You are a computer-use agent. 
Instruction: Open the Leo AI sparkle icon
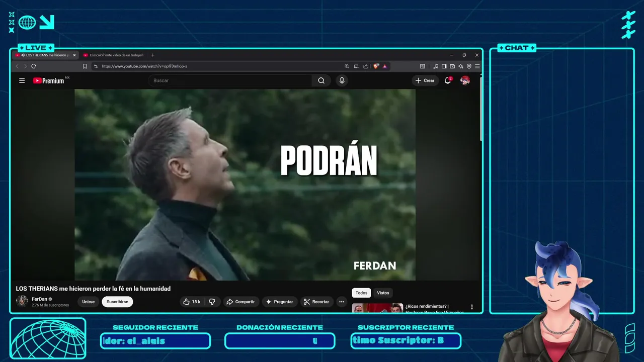[x=461, y=66]
